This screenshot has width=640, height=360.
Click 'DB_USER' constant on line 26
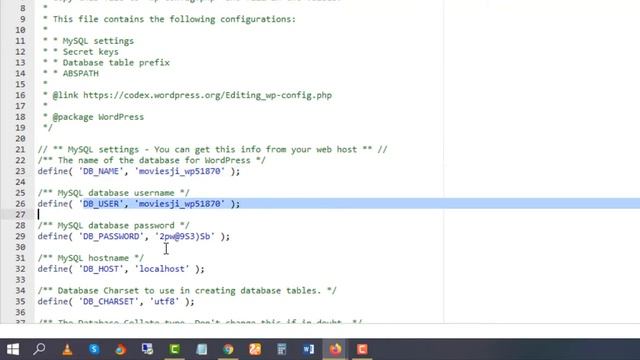point(101,204)
